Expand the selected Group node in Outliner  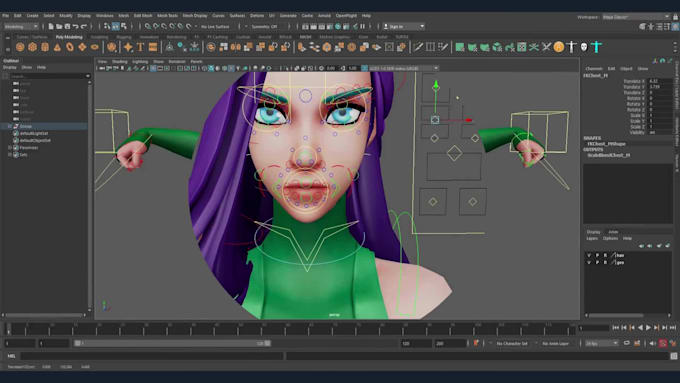[10, 126]
